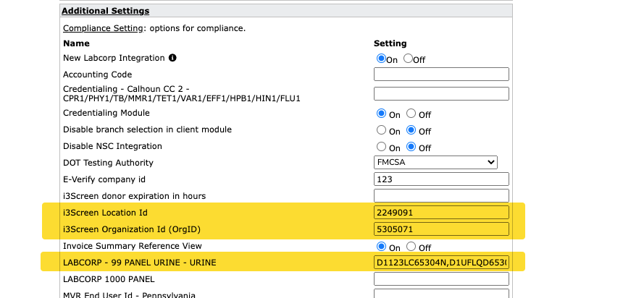
Task: Click the Additional Settings heading
Action: (106, 11)
